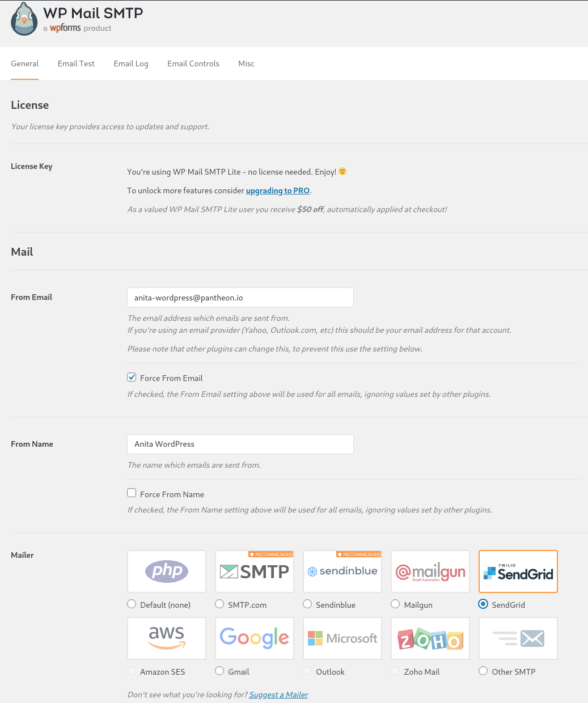This screenshot has height=703, width=588.
Task: Select the php mailer logo
Action: (x=166, y=571)
